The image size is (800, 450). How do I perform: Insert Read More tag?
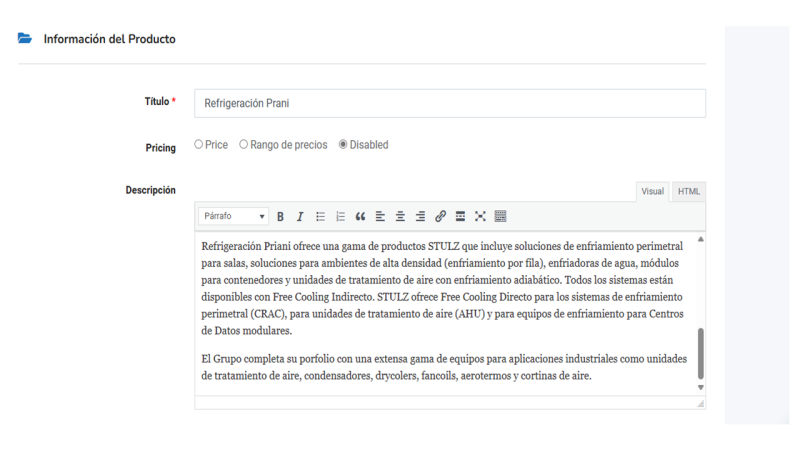460,216
